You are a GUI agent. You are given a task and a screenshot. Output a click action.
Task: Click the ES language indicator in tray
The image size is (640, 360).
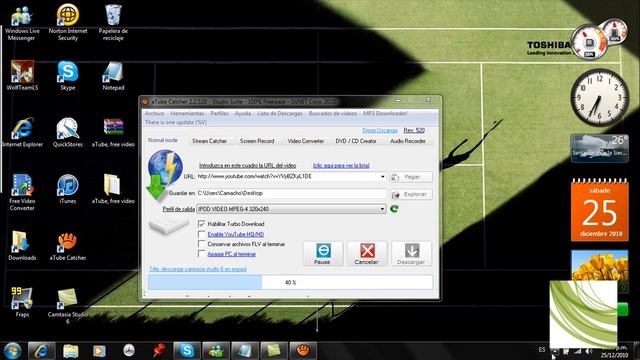coord(542,350)
